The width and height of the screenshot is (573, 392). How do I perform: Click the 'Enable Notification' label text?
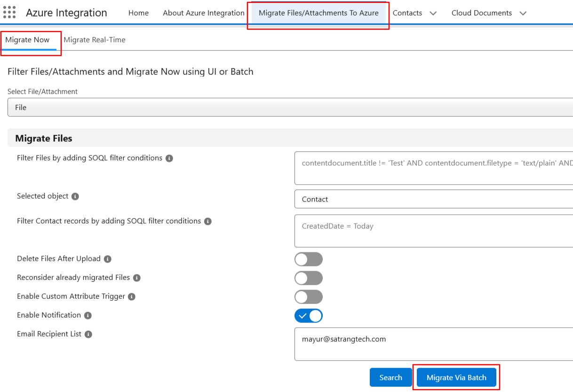click(49, 315)
